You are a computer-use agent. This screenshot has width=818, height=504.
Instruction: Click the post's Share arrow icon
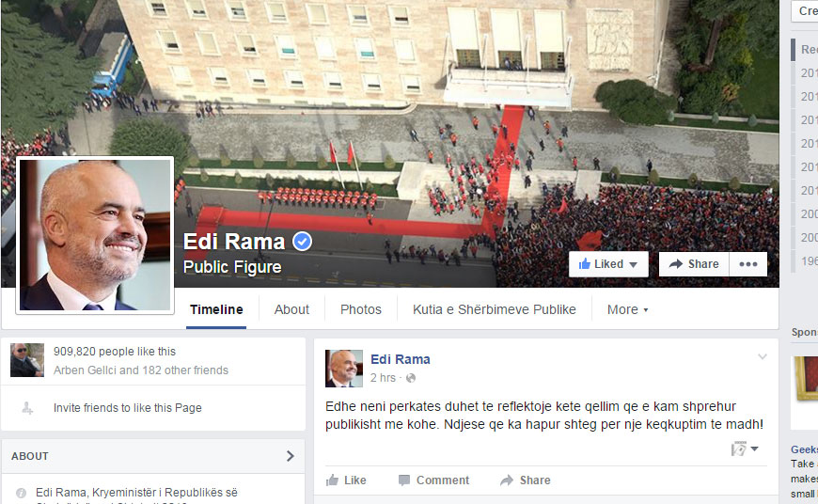[507, 480]
